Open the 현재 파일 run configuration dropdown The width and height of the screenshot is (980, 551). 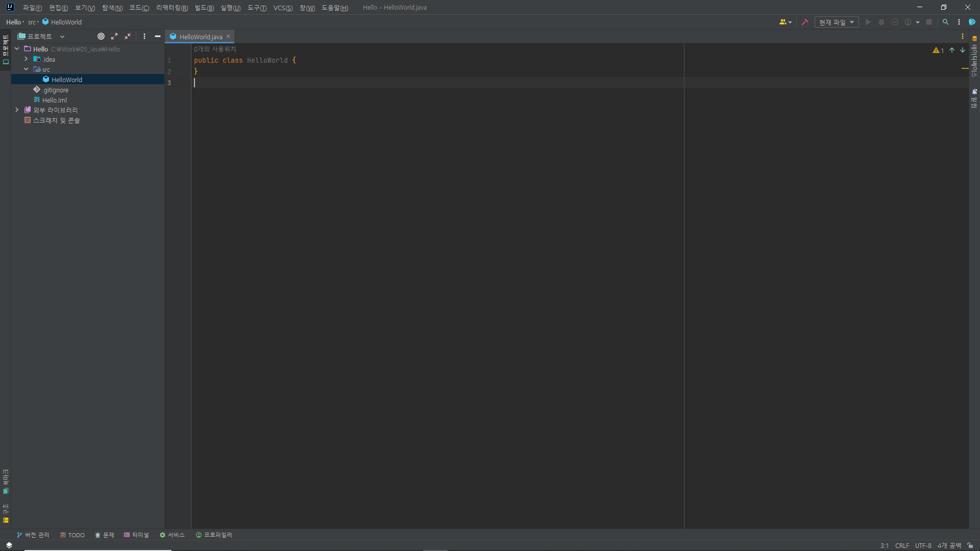(x=836, y=22)
